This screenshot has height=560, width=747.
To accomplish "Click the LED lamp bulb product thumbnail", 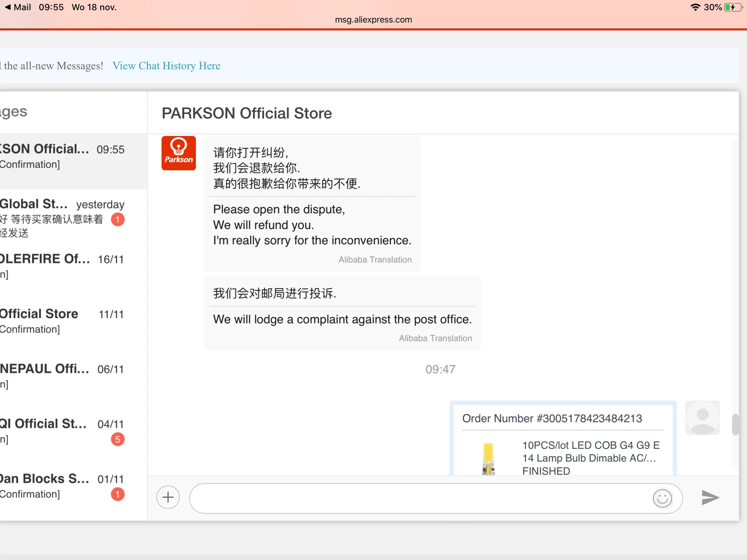I will point(488,458).
